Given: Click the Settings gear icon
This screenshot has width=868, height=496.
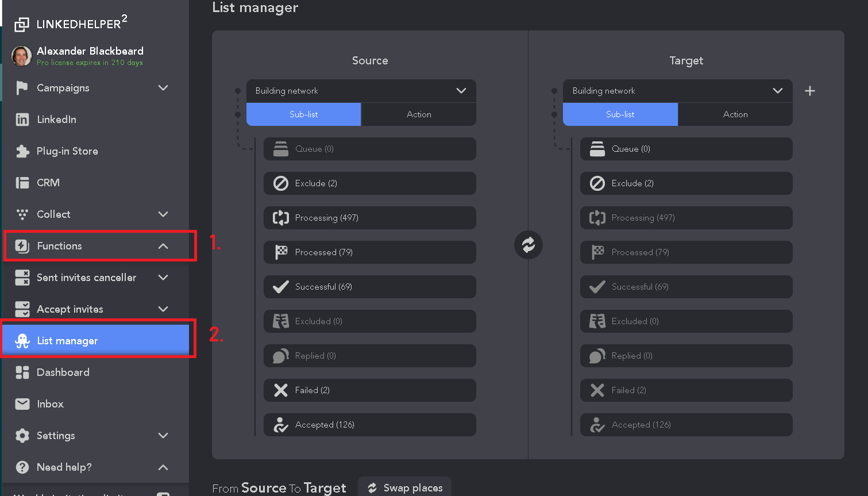Looking at the screenshot, I should (x=22, y=436).
